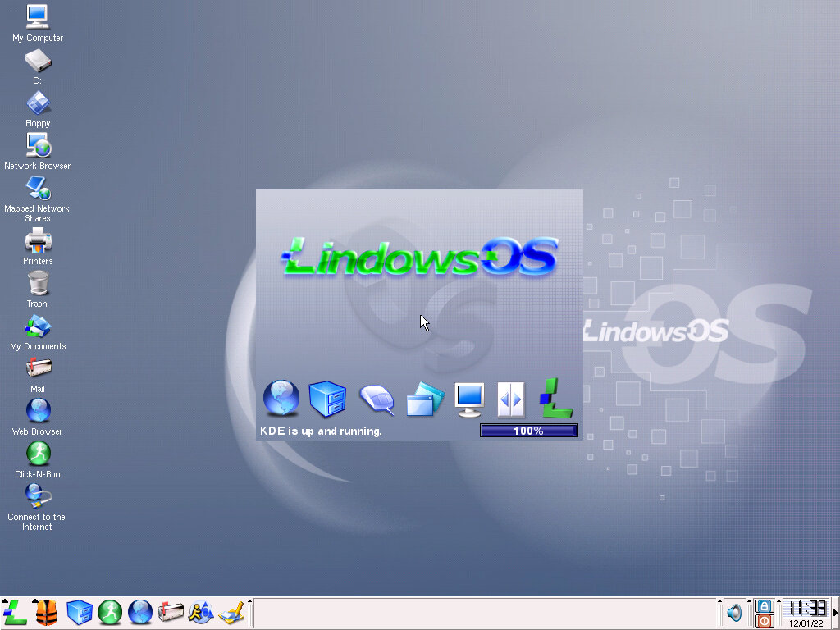Launch Web Browser from the desktop
Viewport: 840px width, 630px height.
(38, 411)
